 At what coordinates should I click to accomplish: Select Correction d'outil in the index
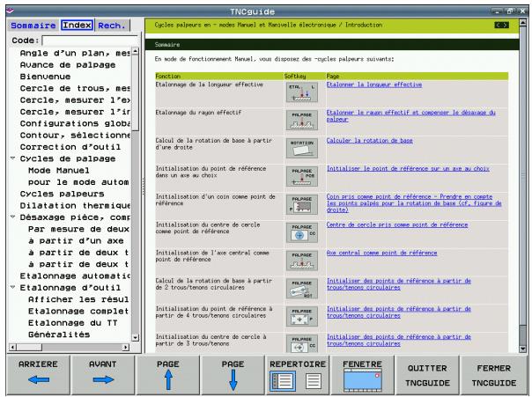click(x=70, y=147)
